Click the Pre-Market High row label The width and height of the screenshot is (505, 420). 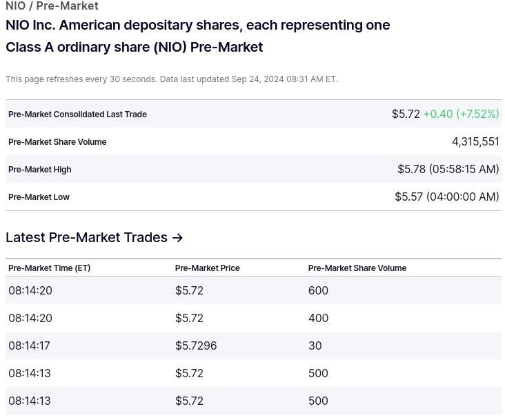(39, 170)
